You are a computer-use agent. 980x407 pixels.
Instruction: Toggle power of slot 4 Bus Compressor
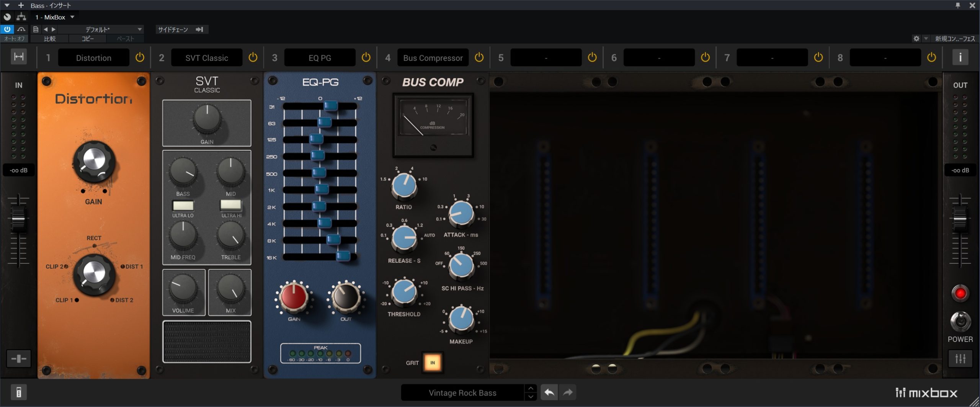[x=479, y=57]
